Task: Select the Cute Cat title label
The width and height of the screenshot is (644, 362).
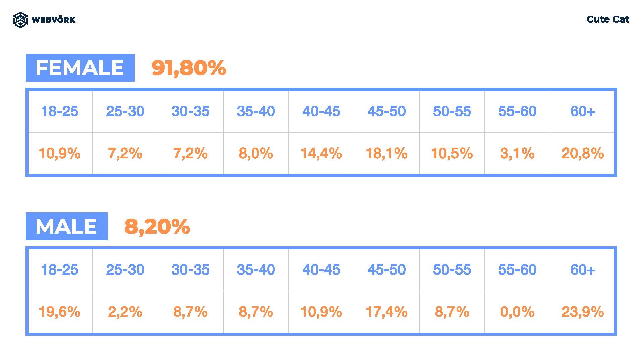Action: [x=608, y=19]
